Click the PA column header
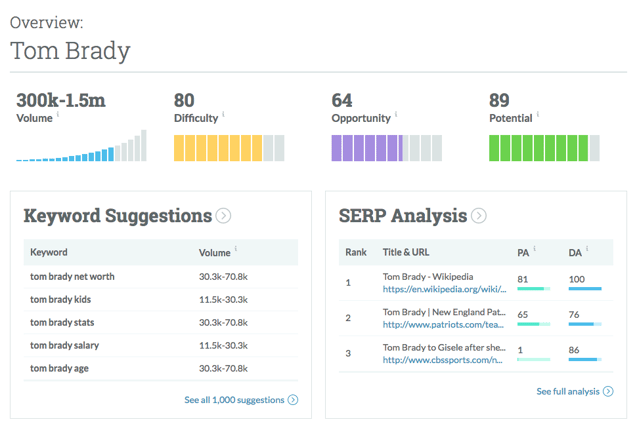637x426 pixels. point(523,253)
